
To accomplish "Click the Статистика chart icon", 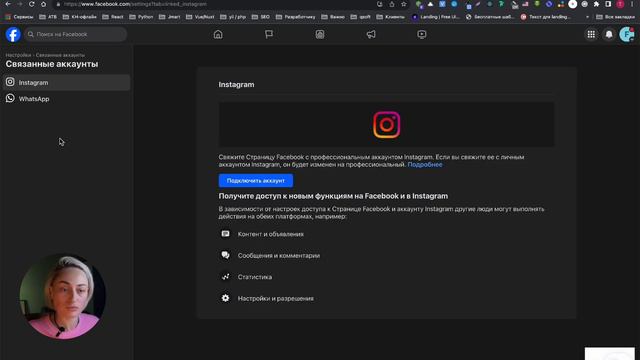I will 225,277.
